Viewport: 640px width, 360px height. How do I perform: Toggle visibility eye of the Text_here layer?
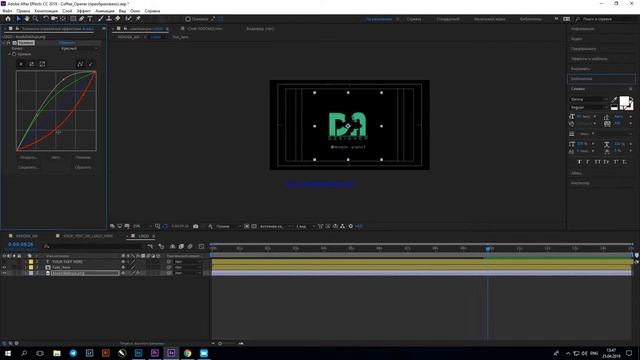pos(4,267)
